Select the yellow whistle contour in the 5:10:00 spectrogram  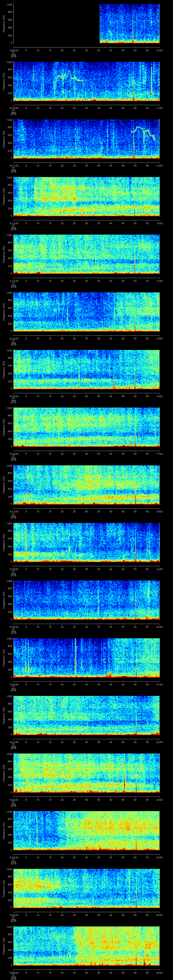pyautogui.click(x=69, y=76)
